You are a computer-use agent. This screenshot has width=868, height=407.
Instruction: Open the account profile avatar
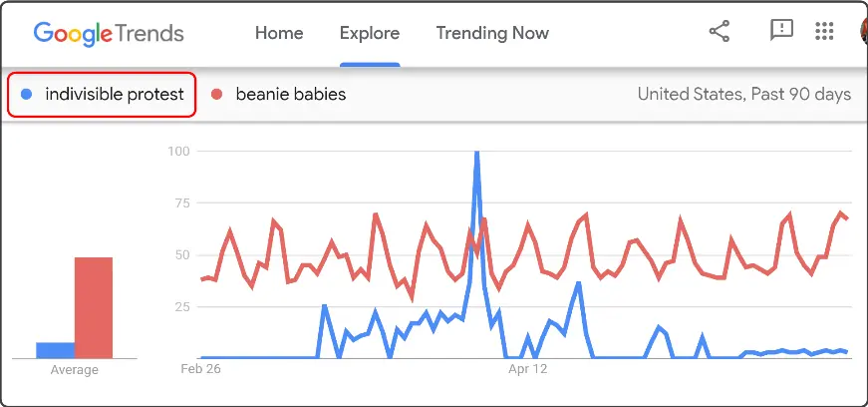pyautogui.click(x=864, y=31)
